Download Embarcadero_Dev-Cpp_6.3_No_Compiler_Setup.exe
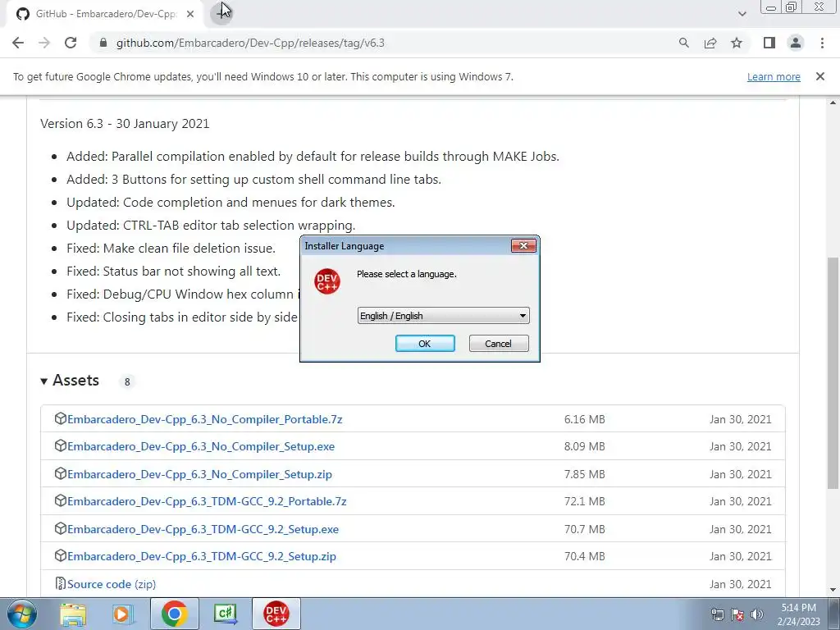Viewport: 840px width, 630px height. (x=201, y=447)
